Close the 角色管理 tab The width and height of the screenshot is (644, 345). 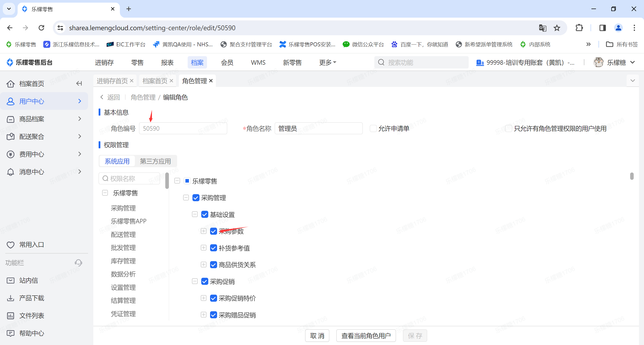[211, 81]
